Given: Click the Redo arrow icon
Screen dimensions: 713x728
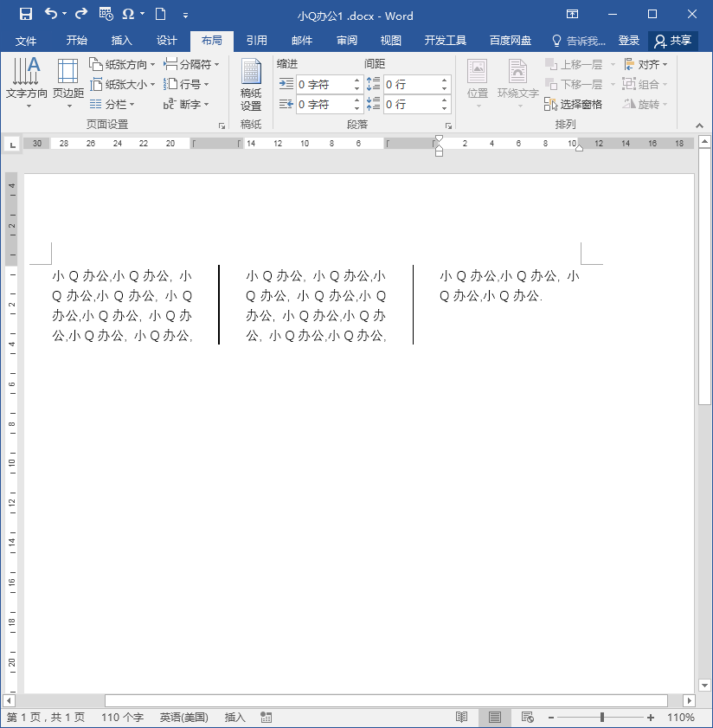Looking at the screenshot, I should [x=81, y=14].
